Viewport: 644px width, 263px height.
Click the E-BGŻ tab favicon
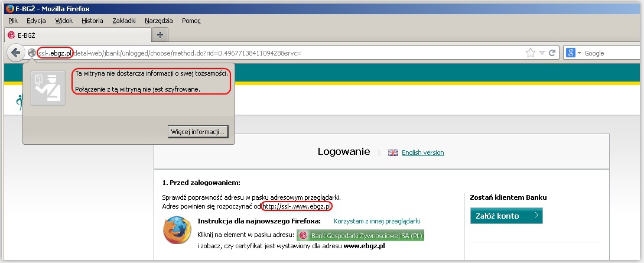point(11,35)
